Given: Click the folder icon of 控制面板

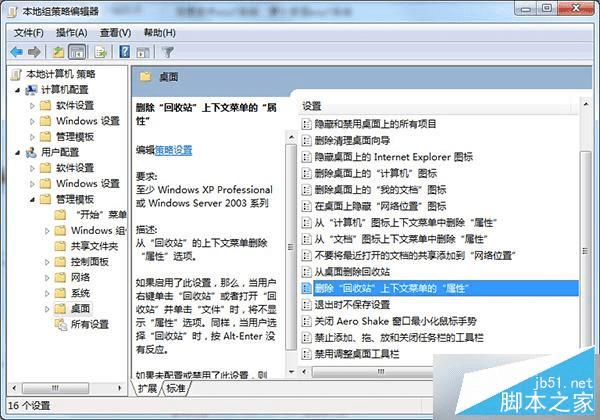Looking at the screenshot, I should click(x=60, y=262).
